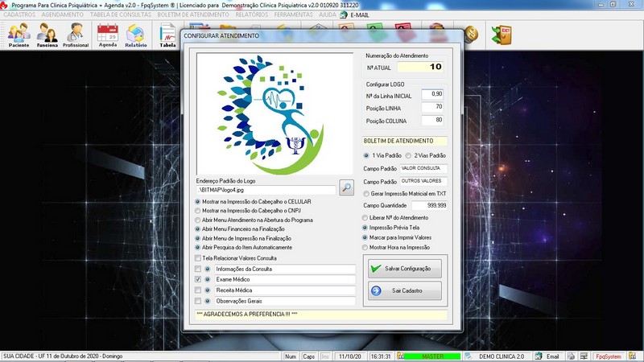The height and width of the screenshot is (362, 644).
Task: Edit the Posição COLUNA field
Action: click(432, 120)
